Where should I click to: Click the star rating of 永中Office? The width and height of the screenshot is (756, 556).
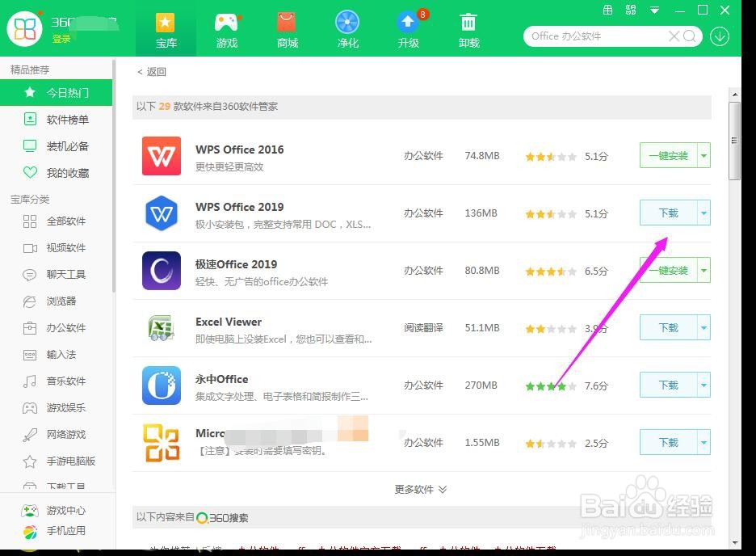point(551,385)
